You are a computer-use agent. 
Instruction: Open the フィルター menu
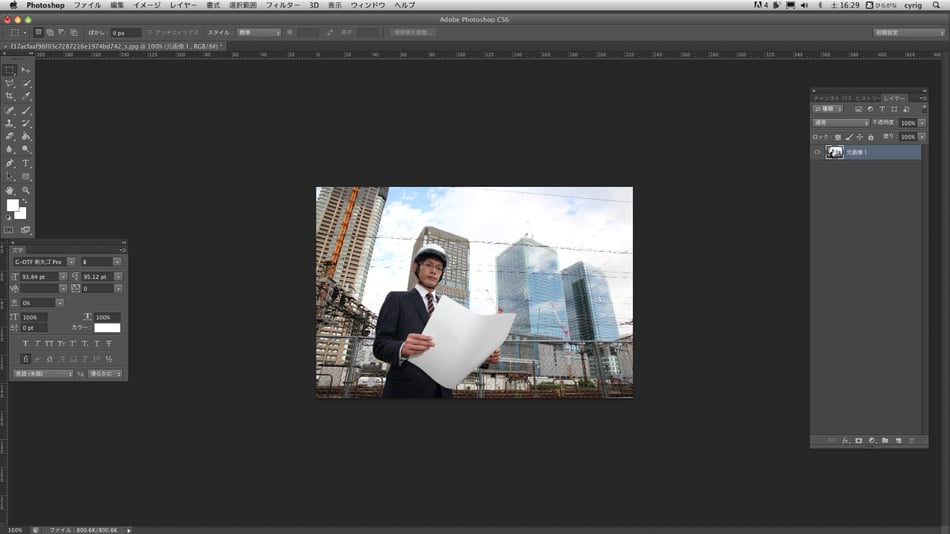[x=283, y=5]
